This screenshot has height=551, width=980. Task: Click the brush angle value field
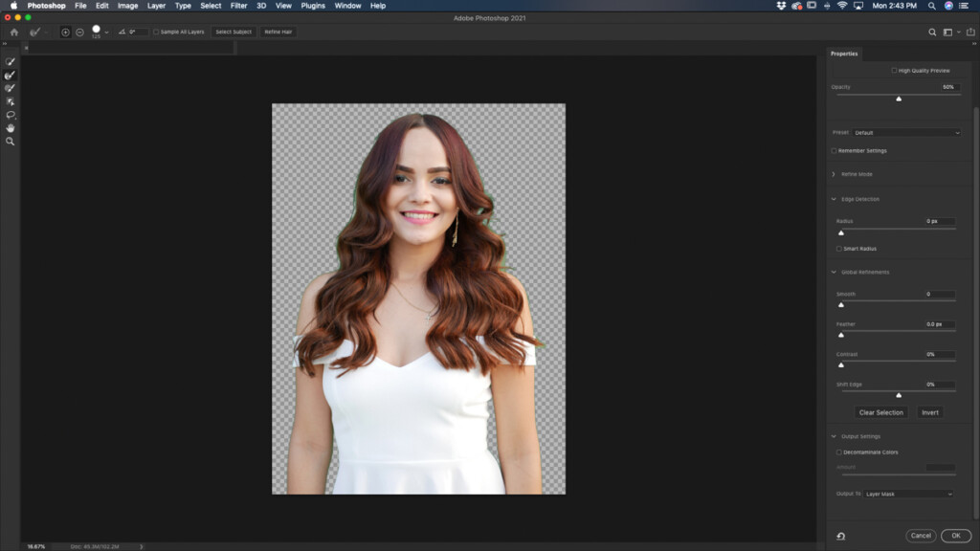[x=138, y=32]
